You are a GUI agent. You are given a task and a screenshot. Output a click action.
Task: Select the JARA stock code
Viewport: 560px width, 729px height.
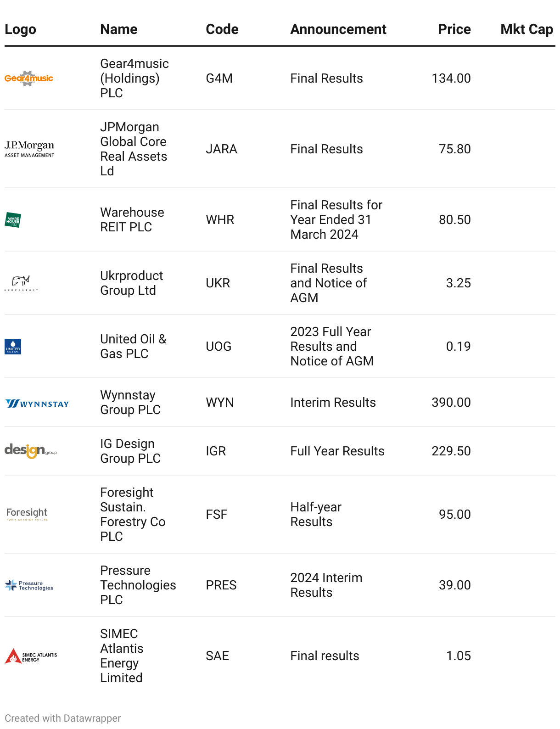click(x=221, y=149)
